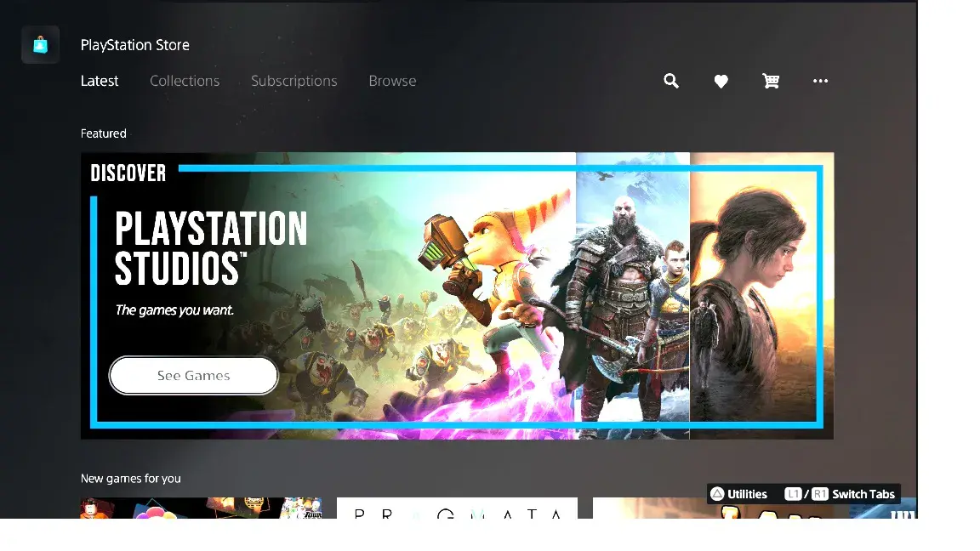Click the Switch Tabs label
The height and width of the screenshot is (551, 980).
tap(863, 494)
